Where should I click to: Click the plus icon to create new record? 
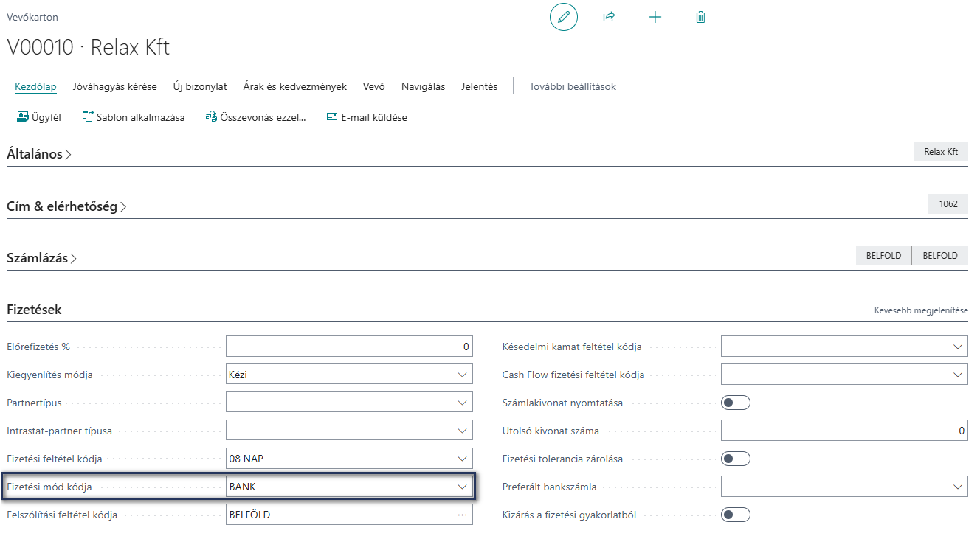point(655,16)
